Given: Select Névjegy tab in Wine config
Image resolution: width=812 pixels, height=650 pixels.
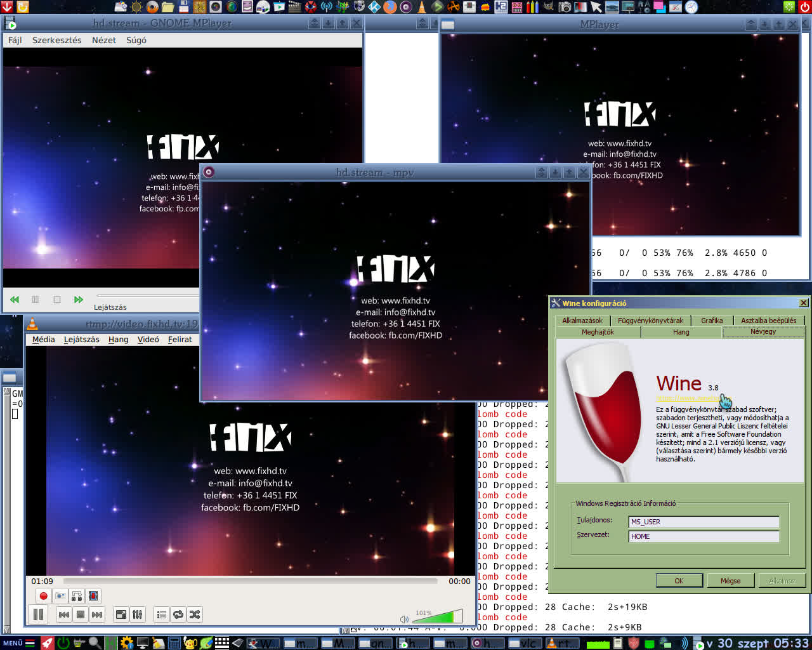Looking at the screenshot, I should click(x=763, y=331).
